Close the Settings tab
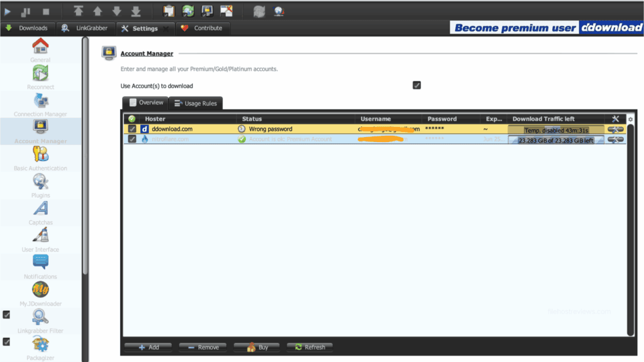 [166, 28]
